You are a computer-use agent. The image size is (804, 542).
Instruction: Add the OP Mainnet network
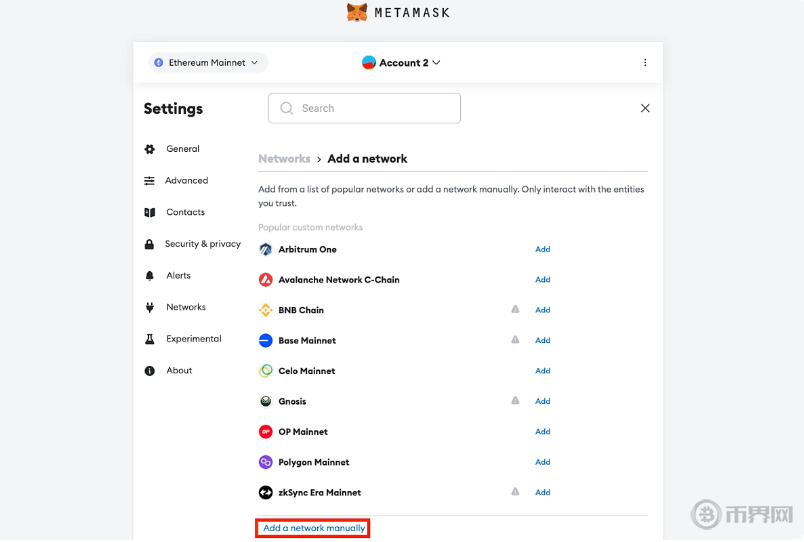tap(543, 432)
